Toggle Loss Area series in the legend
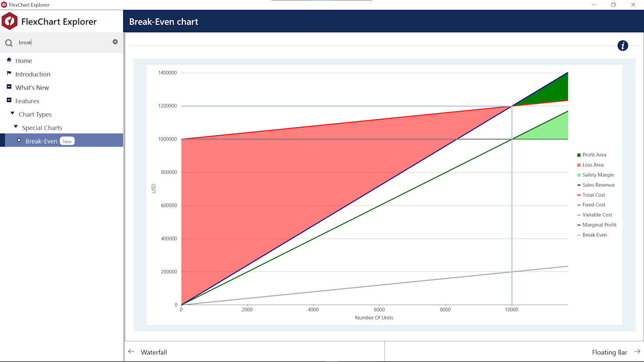644x362 pixels. (x=590, y=165)
